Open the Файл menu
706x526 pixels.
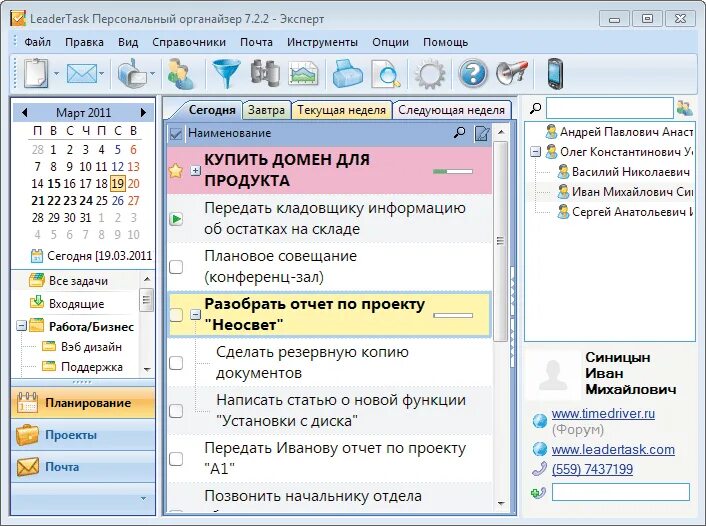tap(37, 42)
